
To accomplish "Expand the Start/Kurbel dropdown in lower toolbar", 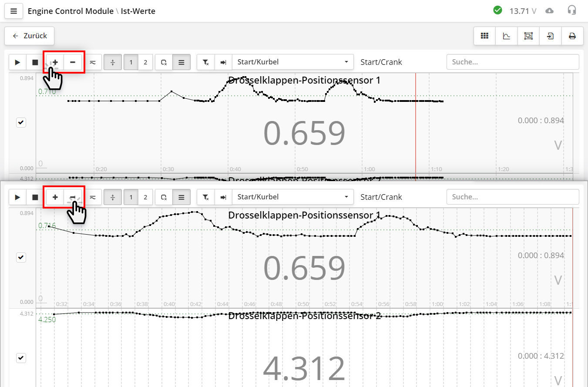I will coord(292,197).
